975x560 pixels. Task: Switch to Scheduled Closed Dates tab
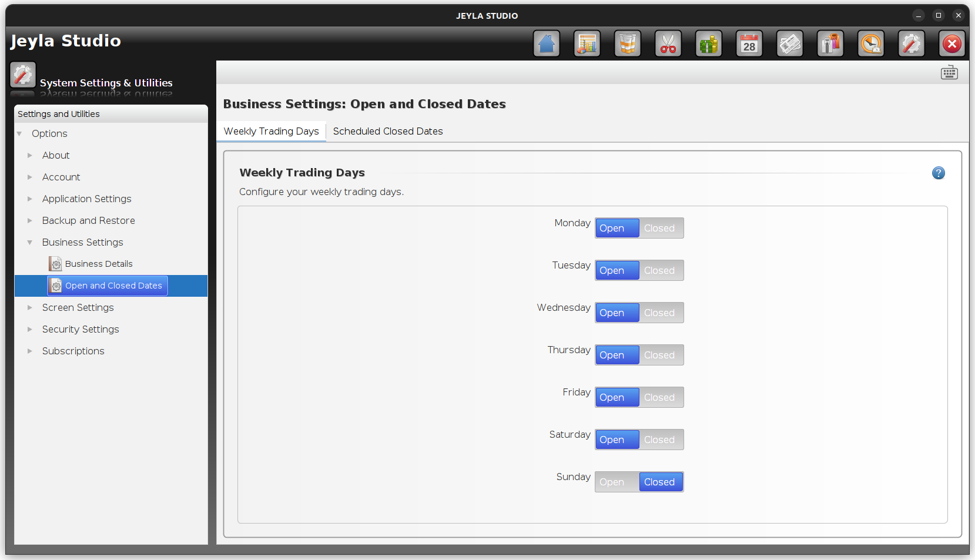(388, 131)
